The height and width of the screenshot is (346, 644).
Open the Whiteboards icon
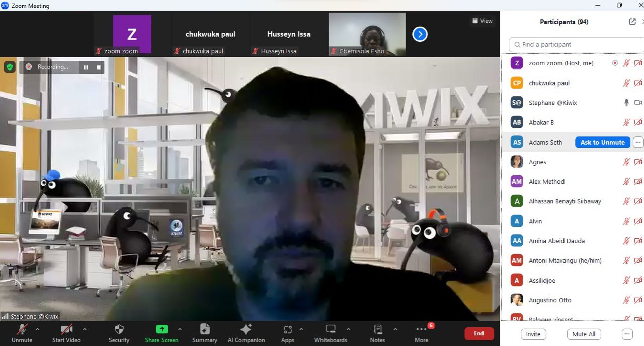tap(331, 329)
